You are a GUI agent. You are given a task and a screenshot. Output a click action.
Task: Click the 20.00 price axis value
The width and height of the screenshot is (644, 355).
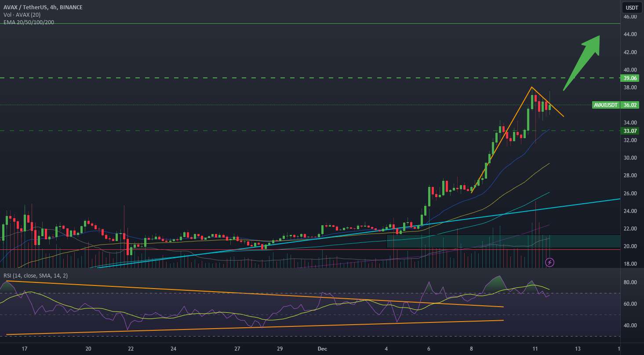pyautogui.click(x=630, y=246)
